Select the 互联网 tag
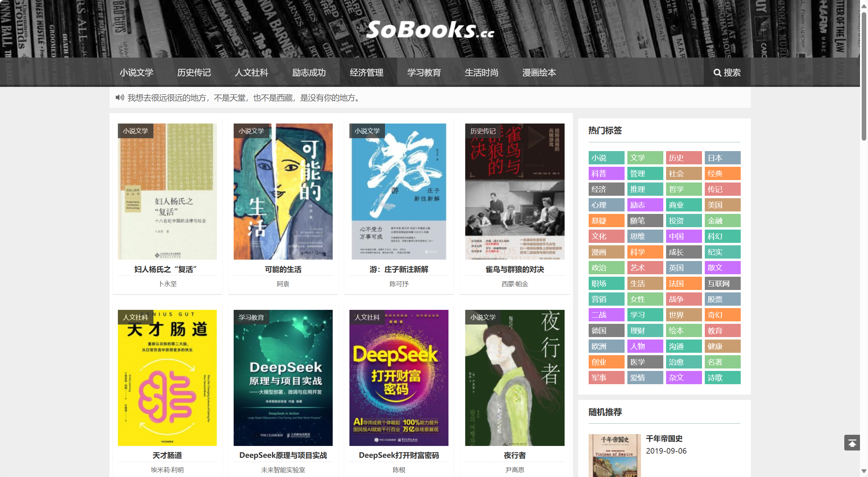This screenshot has height=477, width=868. click(723, 283)
